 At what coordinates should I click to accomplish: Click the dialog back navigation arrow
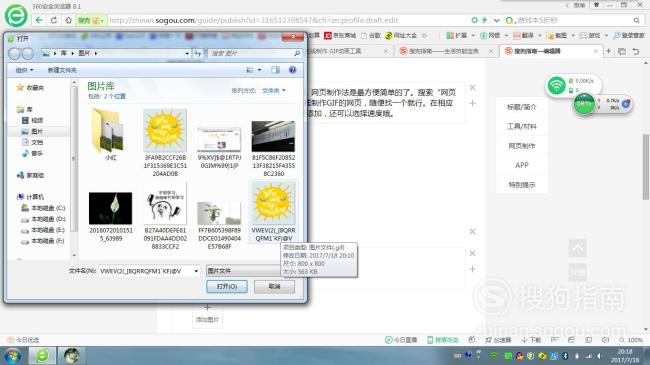pyautogui.click(x=15, y=54)
